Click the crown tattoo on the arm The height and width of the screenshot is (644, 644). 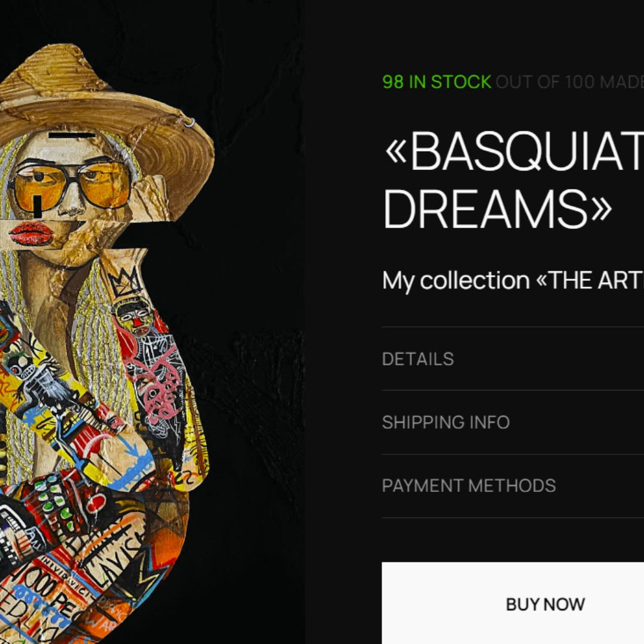coord(125,282)
